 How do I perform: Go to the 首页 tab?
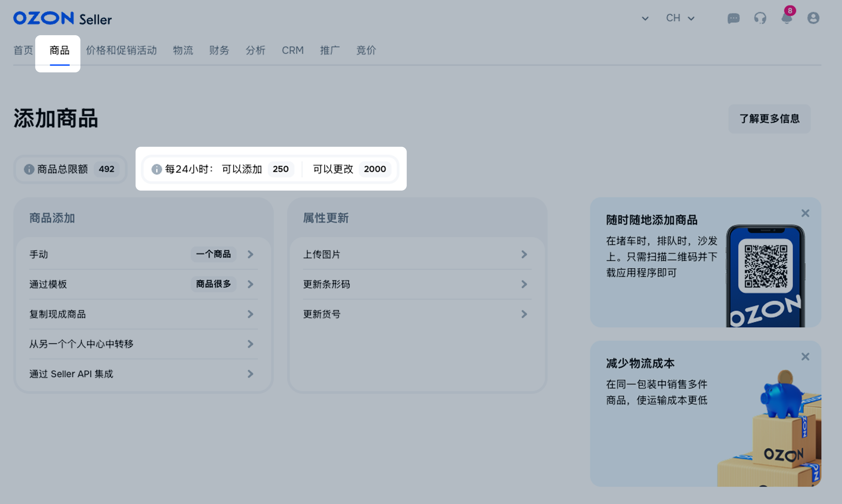coord(23,50)
